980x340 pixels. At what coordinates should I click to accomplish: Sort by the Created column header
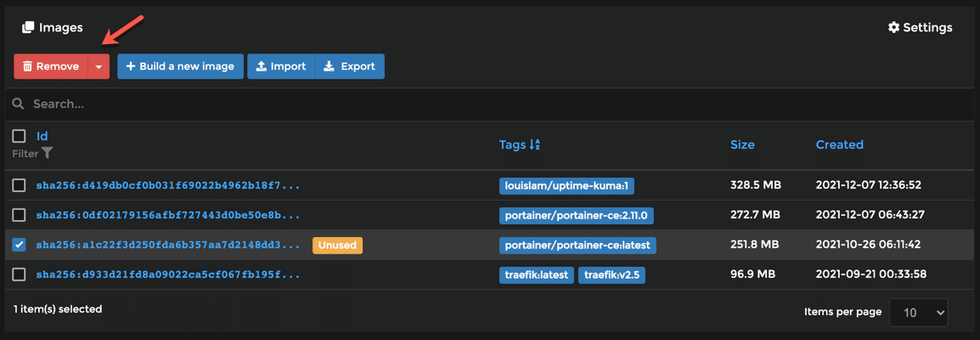coord(839,144)
